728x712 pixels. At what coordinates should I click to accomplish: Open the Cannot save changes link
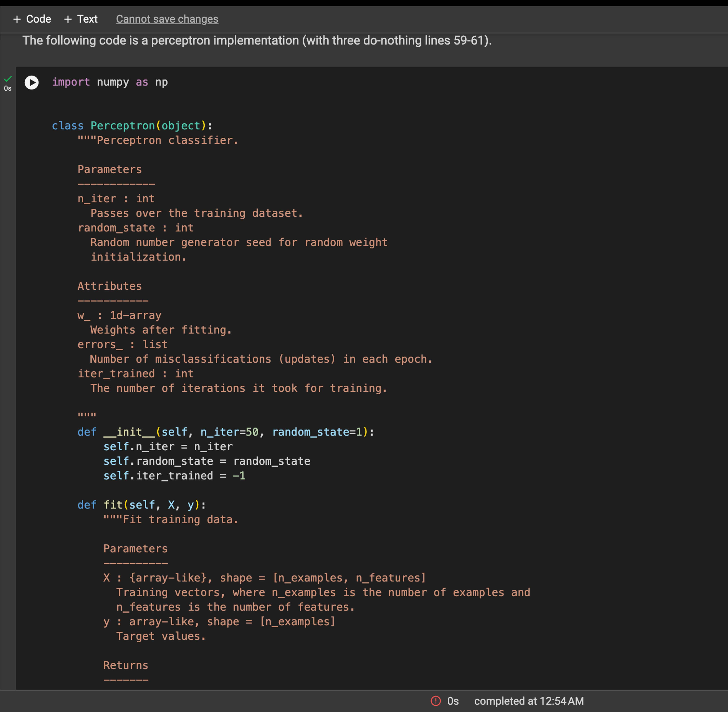[167, 19]
